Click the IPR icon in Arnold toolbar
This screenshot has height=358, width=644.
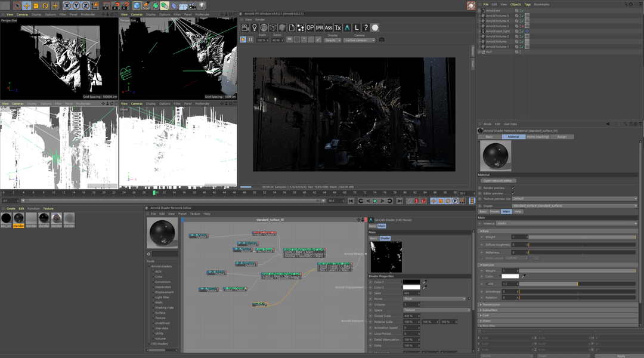click(320, 27)
